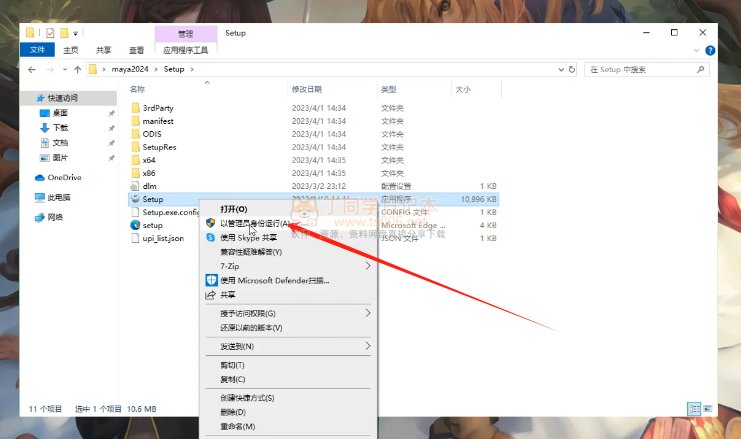Expand the 授予访问权限(G) submenu
The width and height of the screenshot is (741, 439).
(367, 313)
